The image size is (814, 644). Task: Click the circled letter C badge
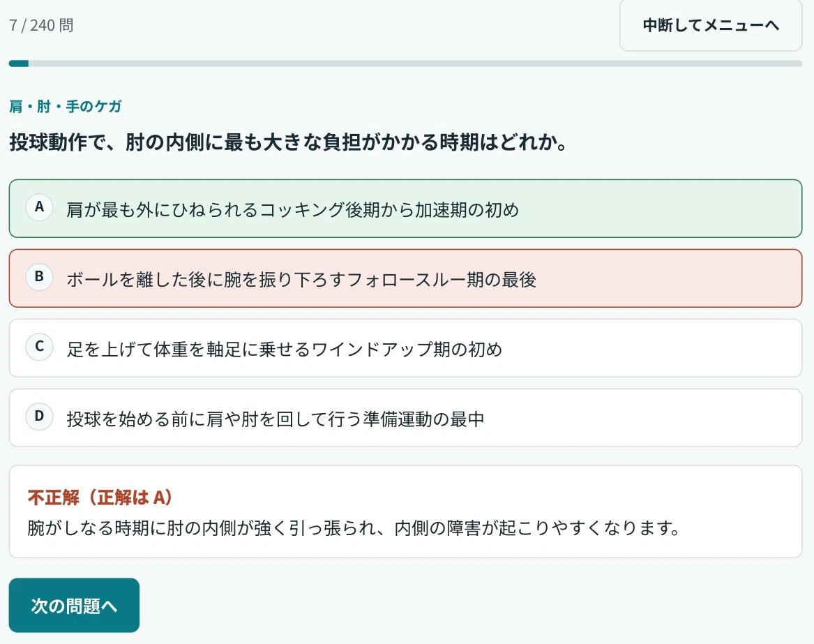click(40, 346)
